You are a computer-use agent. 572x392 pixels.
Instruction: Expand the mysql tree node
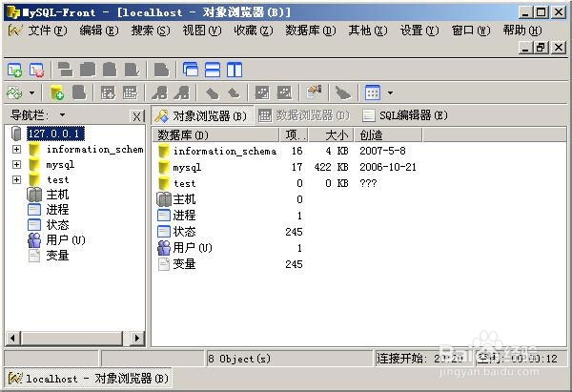click(16, 164)
